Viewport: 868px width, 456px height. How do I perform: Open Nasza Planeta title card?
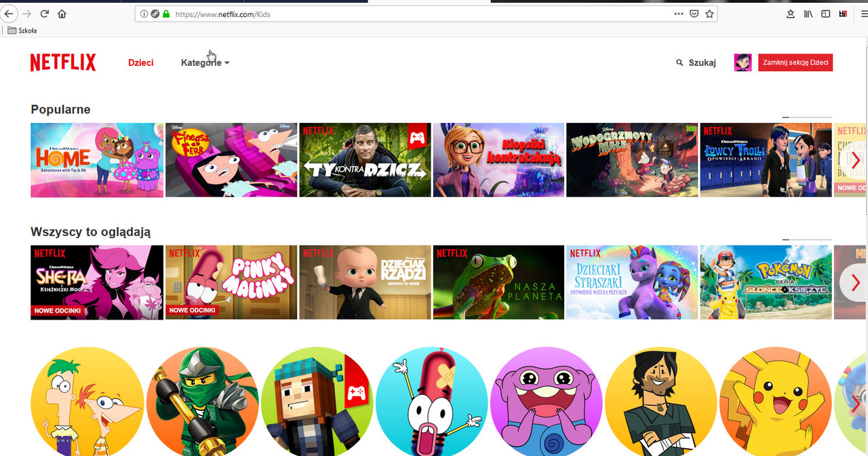click(498, 282)
